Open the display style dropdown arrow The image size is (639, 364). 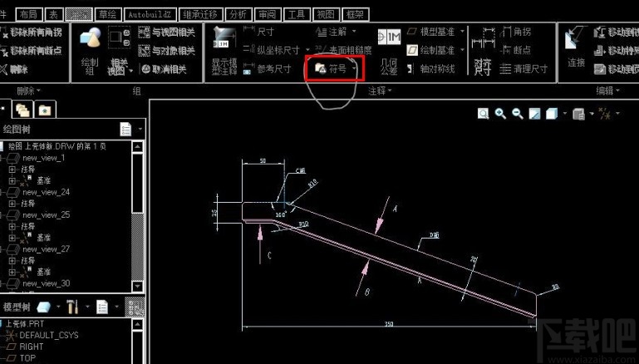pos(565,114)
